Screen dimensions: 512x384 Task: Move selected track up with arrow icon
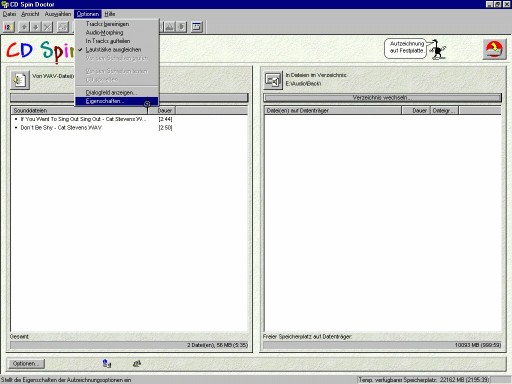[x=24, y=27]
